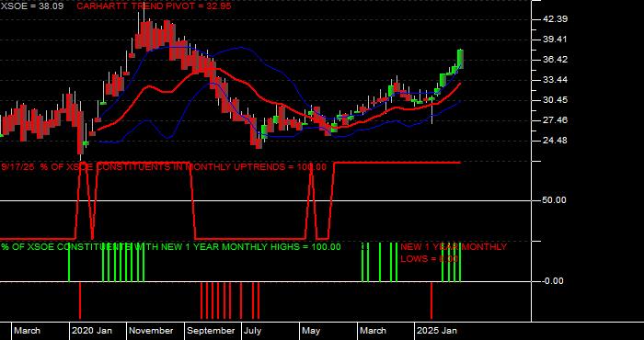Click the 2025 Jan date marker

[x=437, y=331]
